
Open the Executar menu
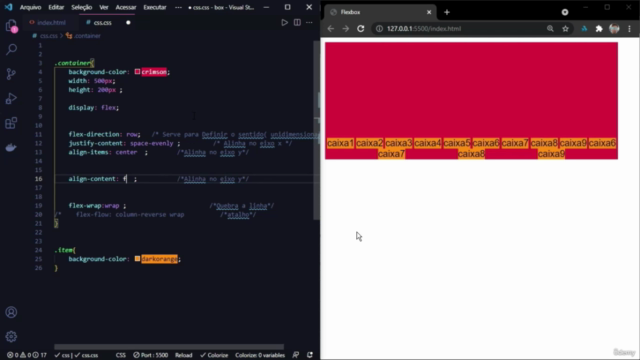(x=155, y=7)
